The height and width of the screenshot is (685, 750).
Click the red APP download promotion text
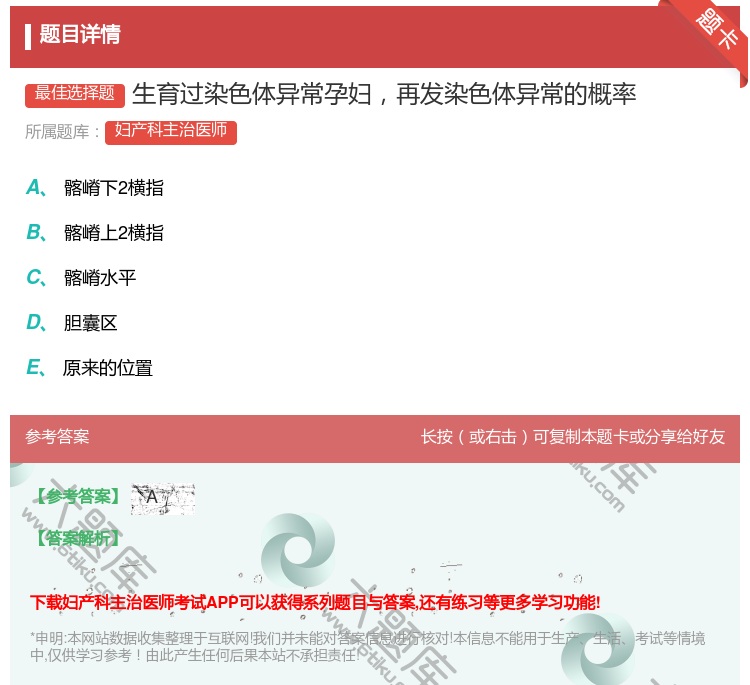[315, 602]
